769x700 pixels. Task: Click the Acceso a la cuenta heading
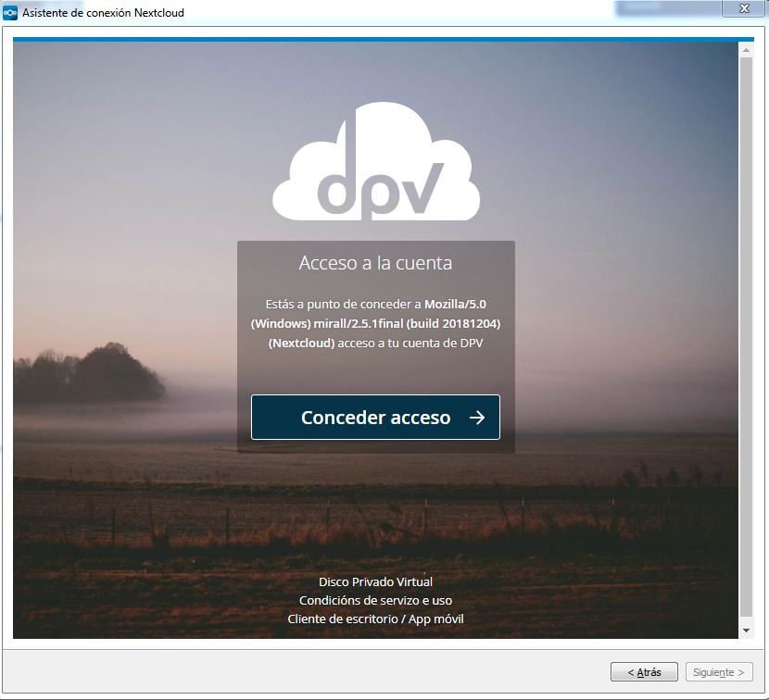(375, 263)
